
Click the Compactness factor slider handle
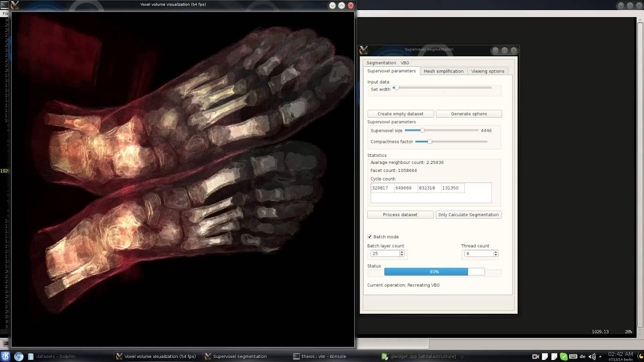[430, 141]
